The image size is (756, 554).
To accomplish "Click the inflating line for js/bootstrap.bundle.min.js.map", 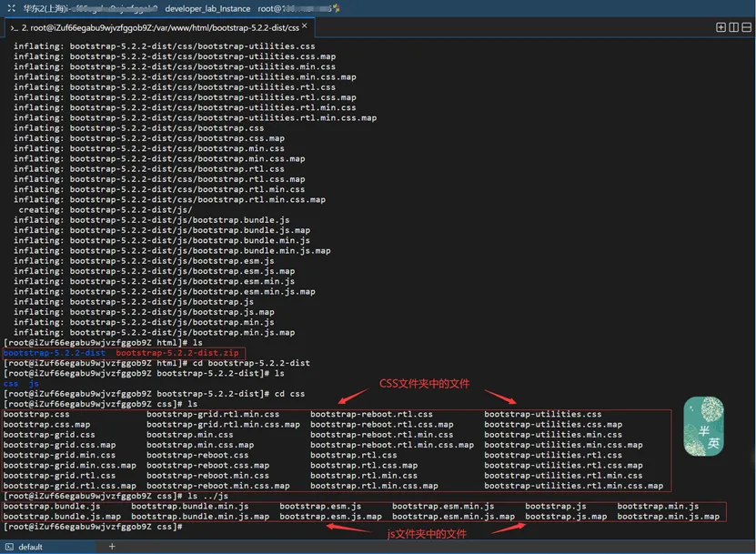I will click(x=172, y=251).
